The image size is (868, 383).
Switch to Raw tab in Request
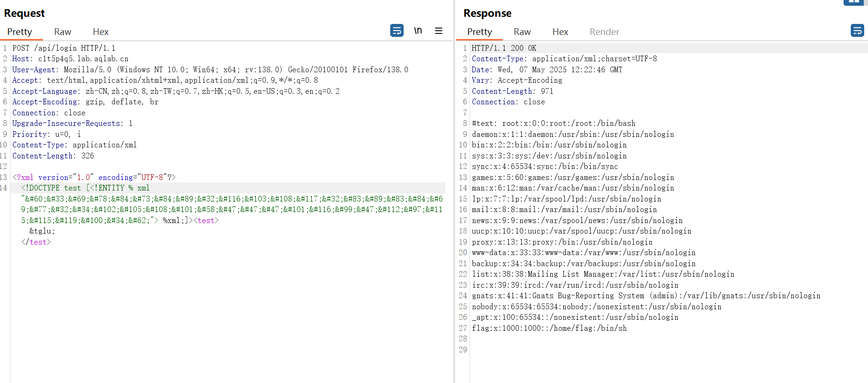click(x=63, y=32)
